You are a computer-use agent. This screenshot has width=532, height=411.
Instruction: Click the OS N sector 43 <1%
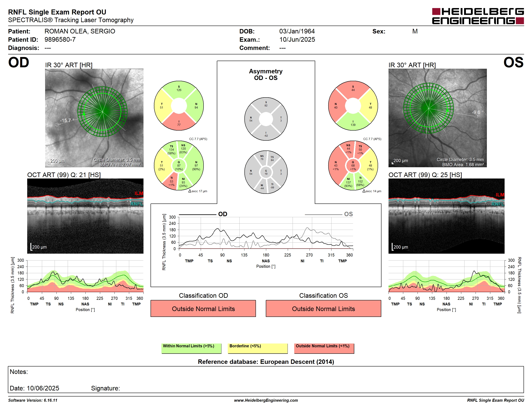[x=336, y=166]
